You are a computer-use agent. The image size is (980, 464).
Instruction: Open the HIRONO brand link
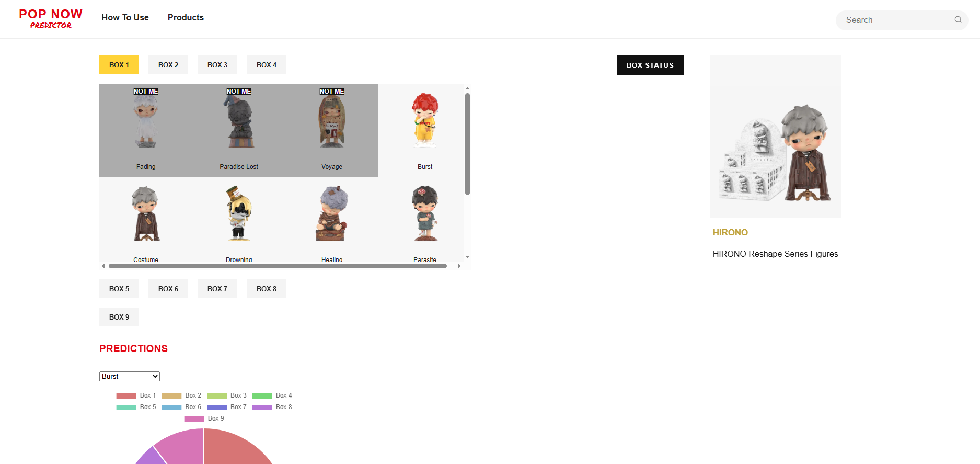click(x=730, y=232)
